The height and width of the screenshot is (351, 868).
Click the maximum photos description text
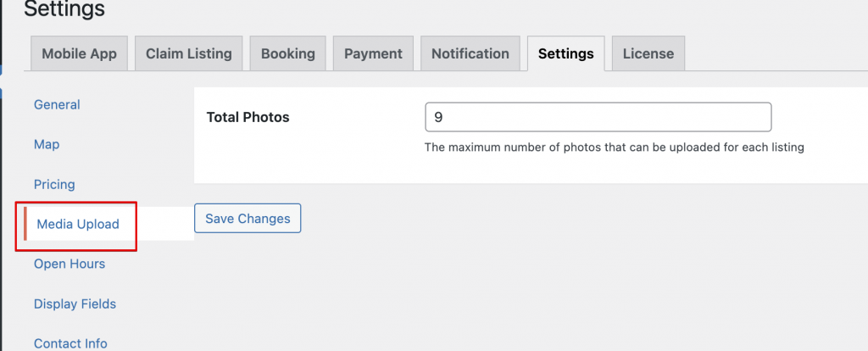point(614,148)
